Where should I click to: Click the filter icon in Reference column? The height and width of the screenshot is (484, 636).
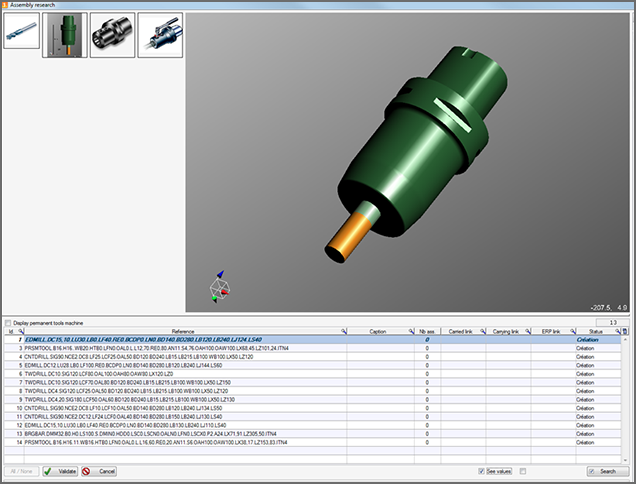tap(345, 331)
